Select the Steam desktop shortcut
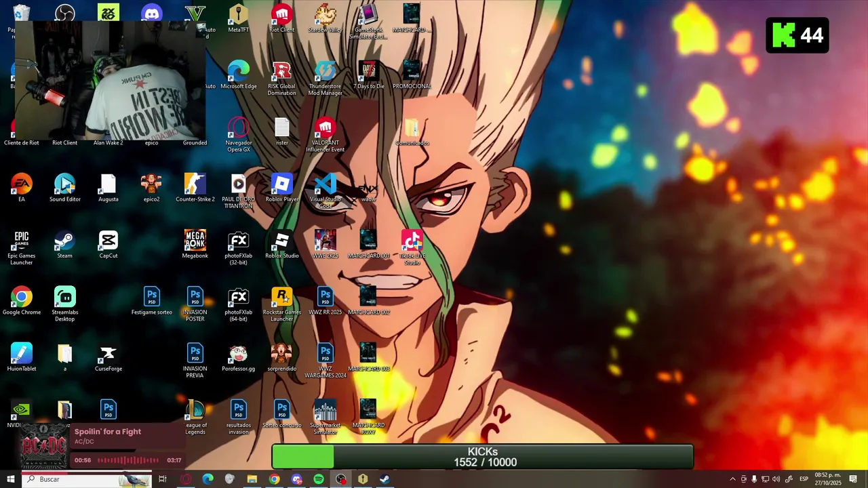Screen dimensions: 868x488 click(64, 244)
